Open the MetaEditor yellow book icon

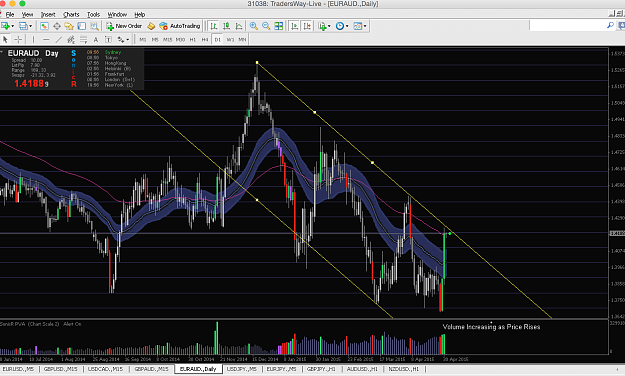coord(151,26)
